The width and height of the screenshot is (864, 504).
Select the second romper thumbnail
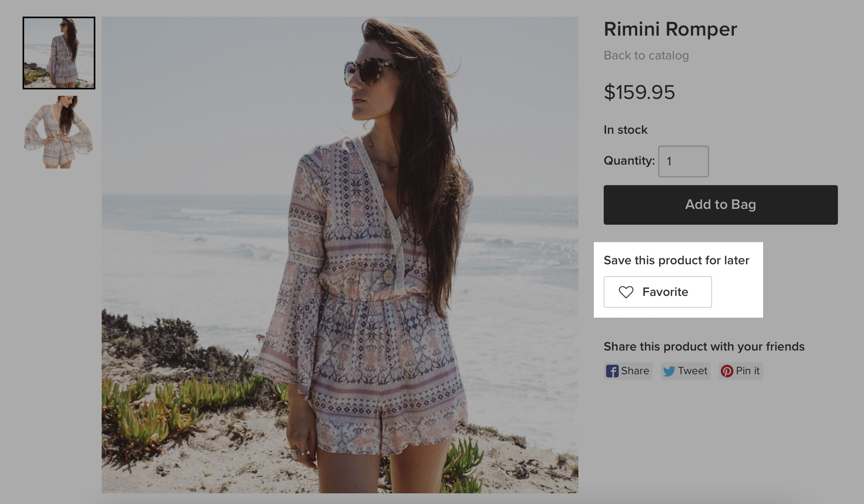(59, 132)
